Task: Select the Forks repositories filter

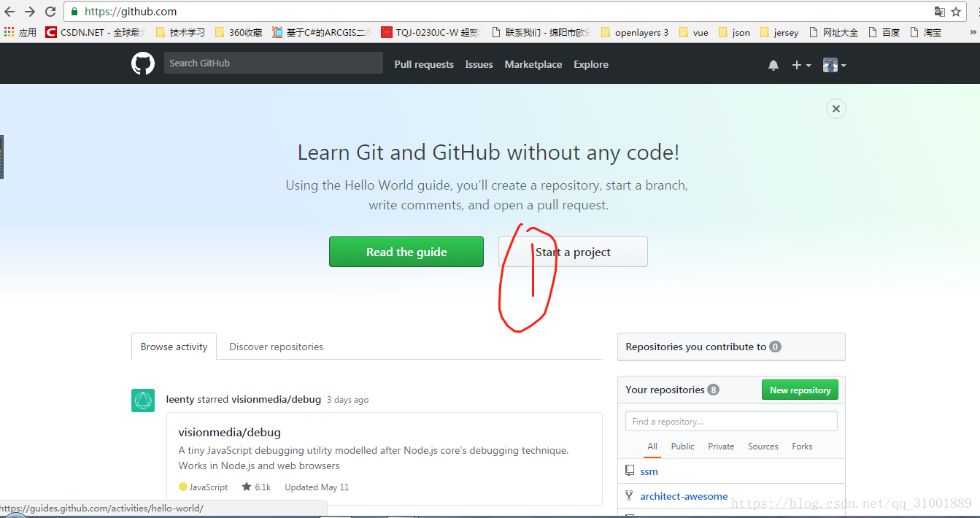Action: [x=802, y=447]
